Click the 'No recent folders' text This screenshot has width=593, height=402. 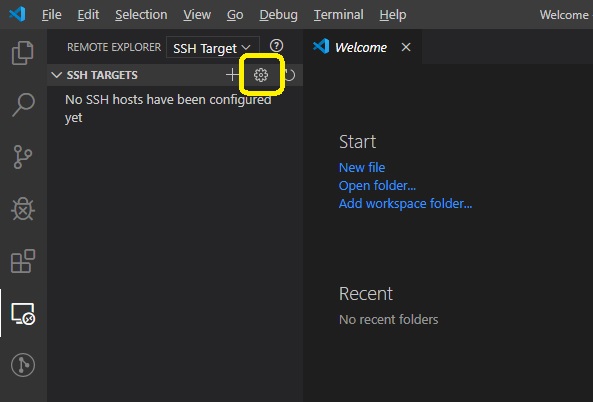389,320
